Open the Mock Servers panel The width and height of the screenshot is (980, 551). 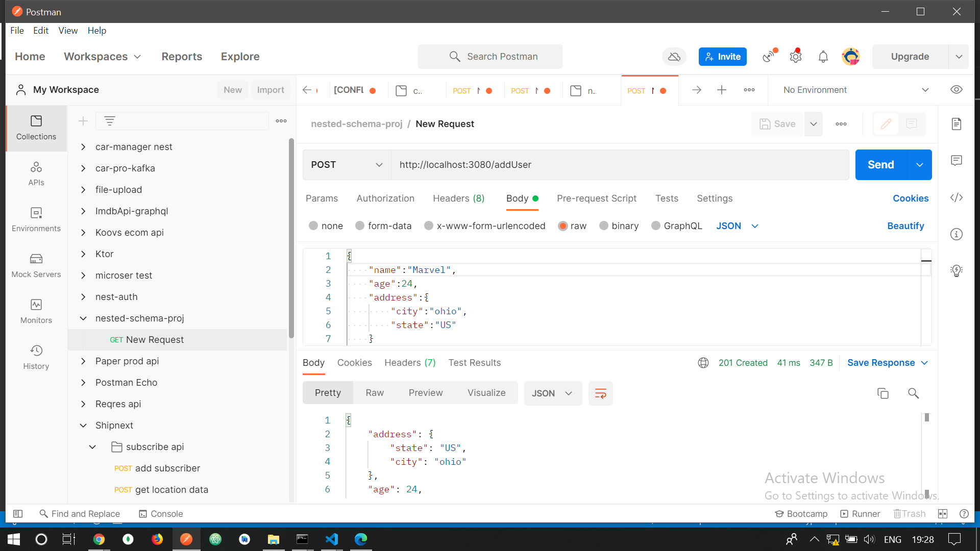[x=36, y=266]
